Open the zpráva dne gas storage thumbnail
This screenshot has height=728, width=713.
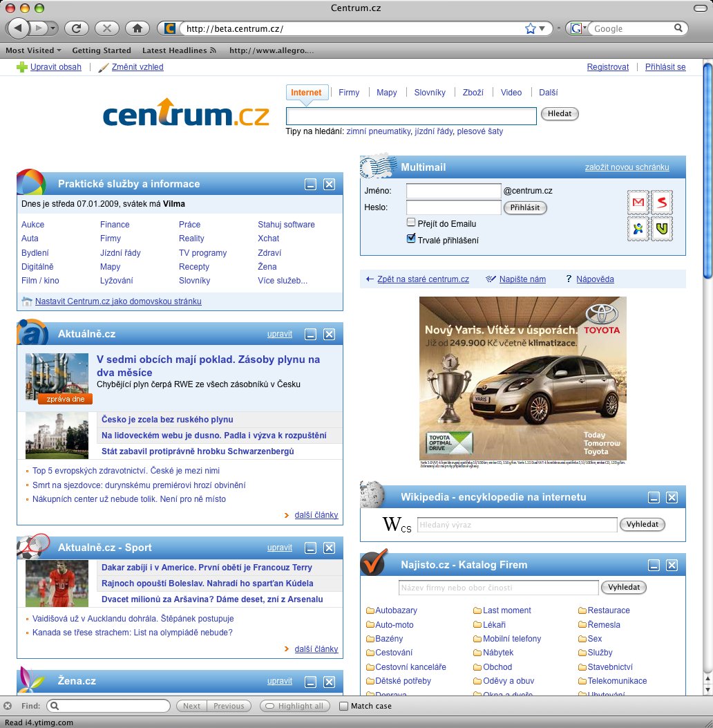click(57, 378)
